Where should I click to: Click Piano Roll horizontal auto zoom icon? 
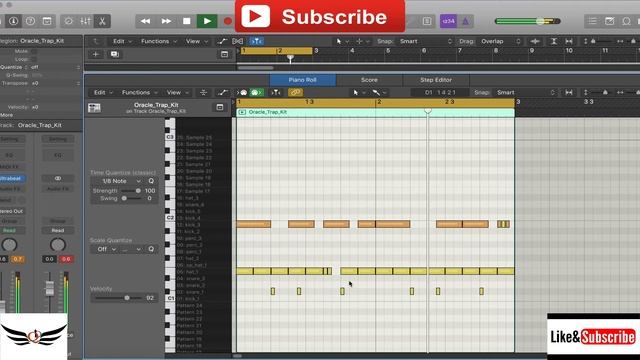pyautogui.click(x=569, y=93)
